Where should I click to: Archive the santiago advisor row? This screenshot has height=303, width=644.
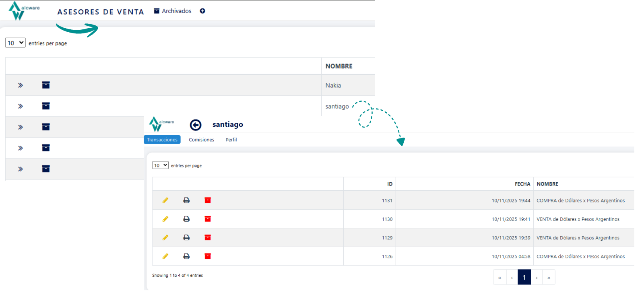(46, 106)
